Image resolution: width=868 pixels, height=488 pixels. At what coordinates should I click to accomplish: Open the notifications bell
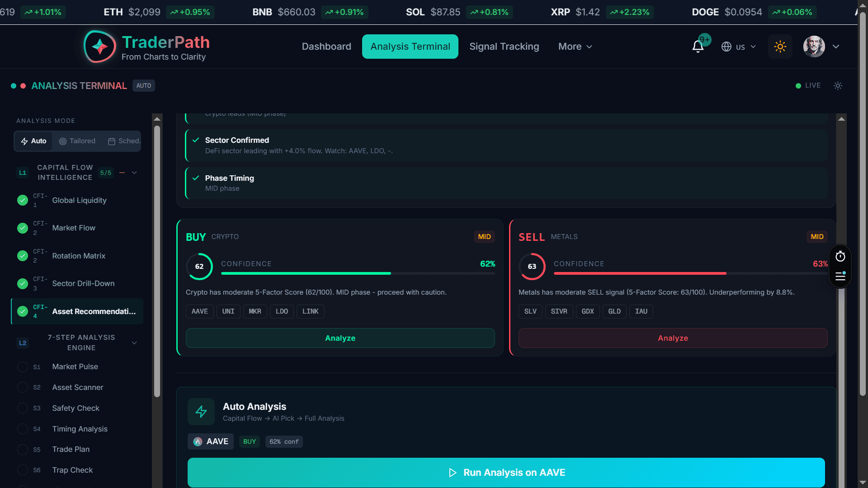tap(698, 47)
